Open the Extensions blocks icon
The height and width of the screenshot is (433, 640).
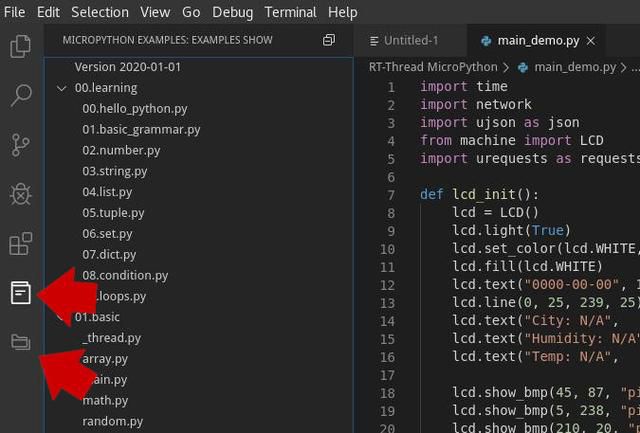20,244
